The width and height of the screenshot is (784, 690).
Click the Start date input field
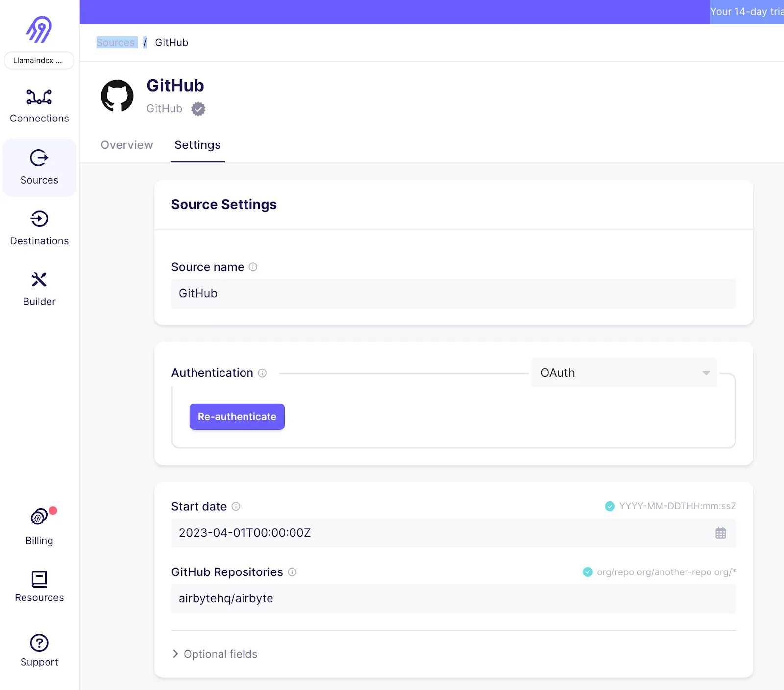[x=453, y=533]
